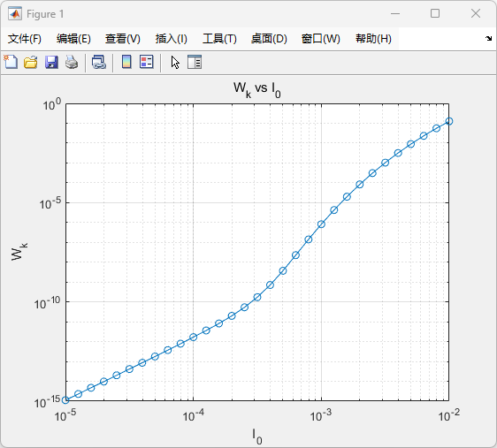Select the data point at I0 = 10^-3
The width and height of the screenshot is (497, 448).
[x=321, y=224]
